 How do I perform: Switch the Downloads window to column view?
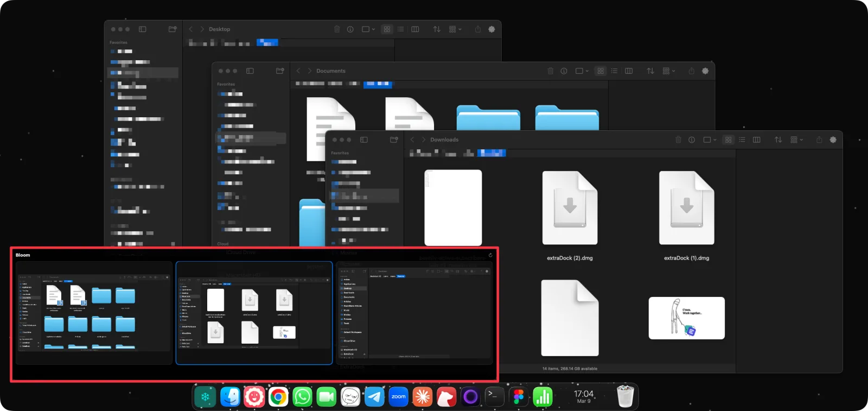[x=757, y=140]
